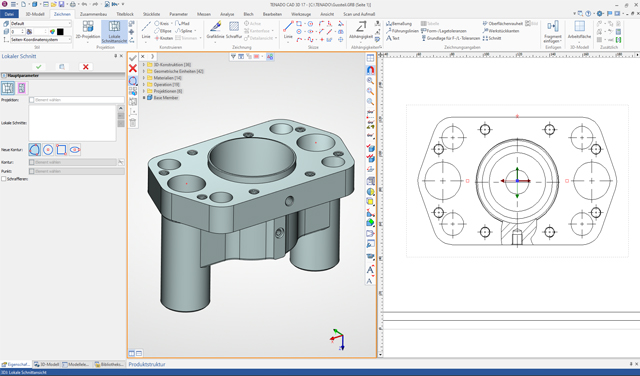640x376 pixels.
Task: Expand the Operation folder
Action: [x=144, y=85]
